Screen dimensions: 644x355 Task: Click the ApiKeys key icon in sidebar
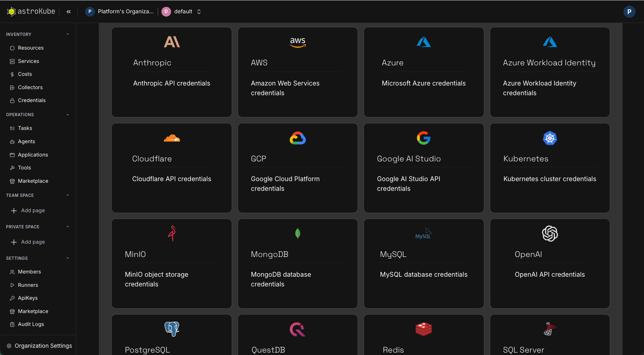(x=13, y=298)
